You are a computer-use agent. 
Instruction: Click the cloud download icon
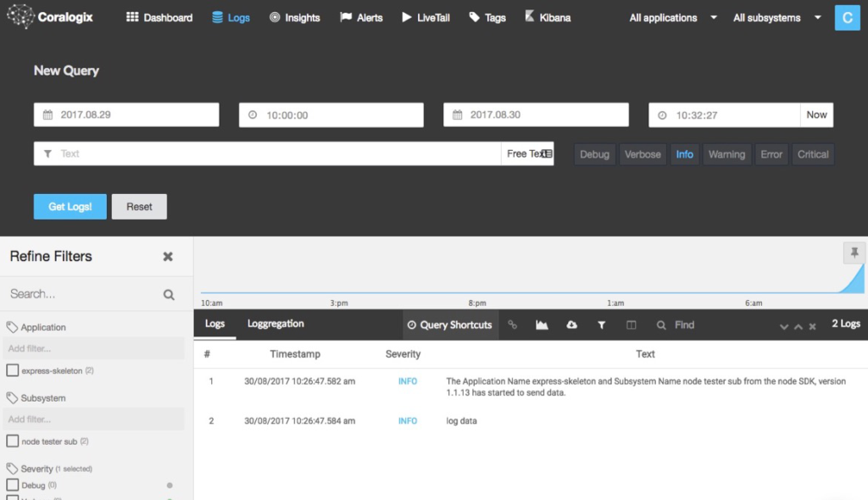point(572,325)
